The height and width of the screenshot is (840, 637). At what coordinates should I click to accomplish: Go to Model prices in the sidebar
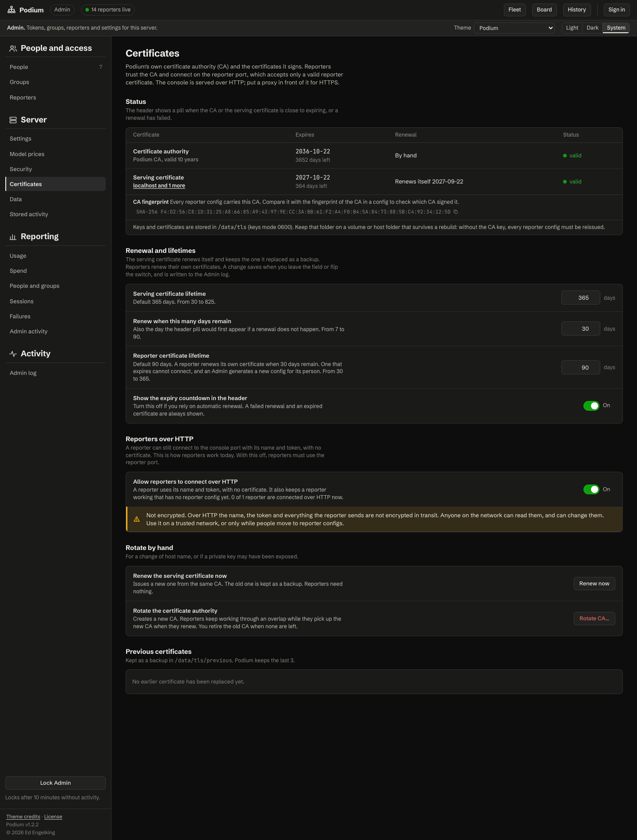tap(55, 154)
